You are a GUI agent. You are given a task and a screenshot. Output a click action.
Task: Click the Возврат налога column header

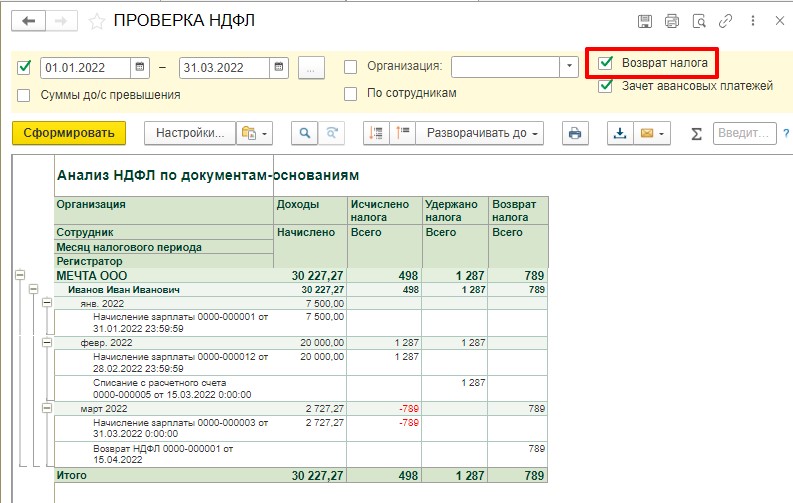click(518, 210)
